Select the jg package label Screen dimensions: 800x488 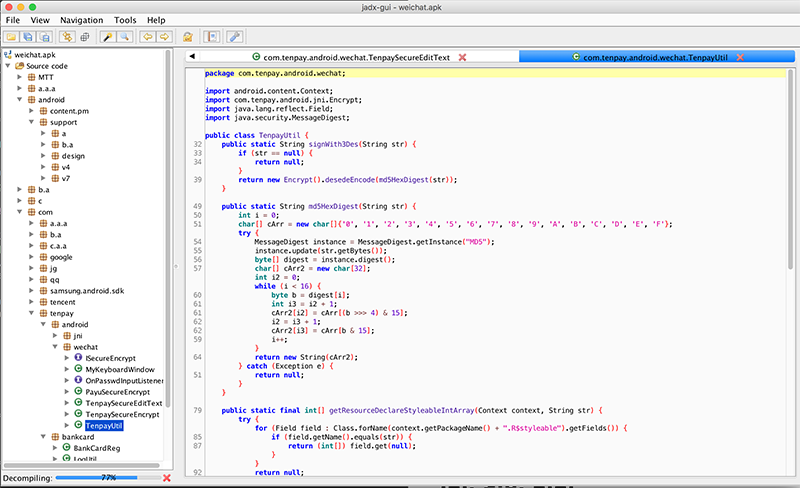tap(54, 268)
